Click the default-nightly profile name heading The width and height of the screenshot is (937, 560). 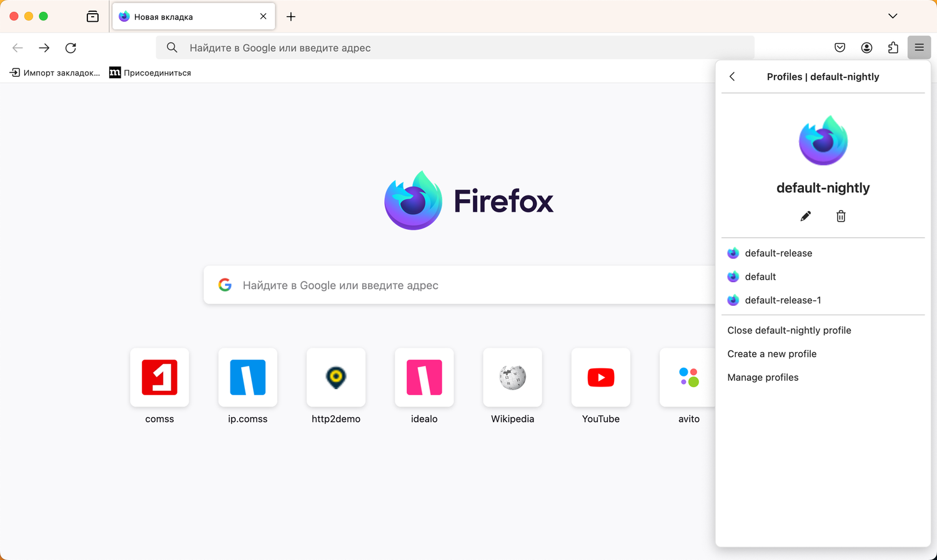coord(823,188)
